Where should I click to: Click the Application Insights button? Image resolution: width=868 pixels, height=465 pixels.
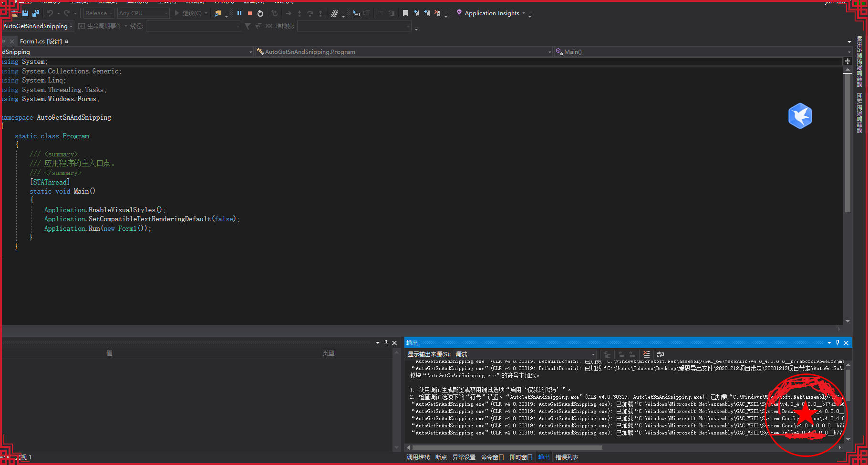coord(491,13)
